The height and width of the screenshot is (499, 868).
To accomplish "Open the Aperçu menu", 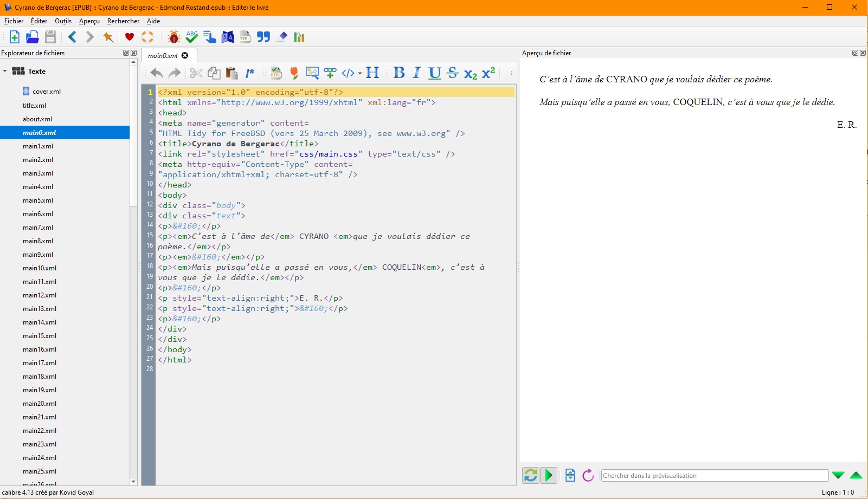I will tap(89, 21).
